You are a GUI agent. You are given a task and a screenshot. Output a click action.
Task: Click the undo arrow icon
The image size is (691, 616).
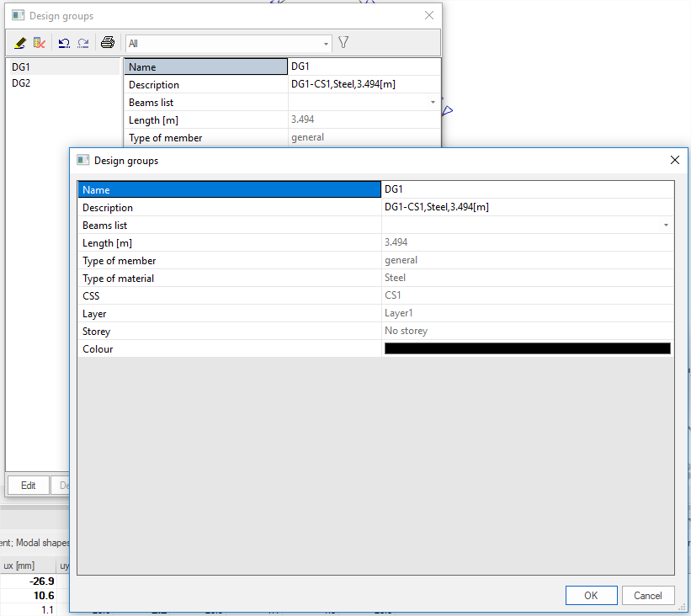[64, 43]
